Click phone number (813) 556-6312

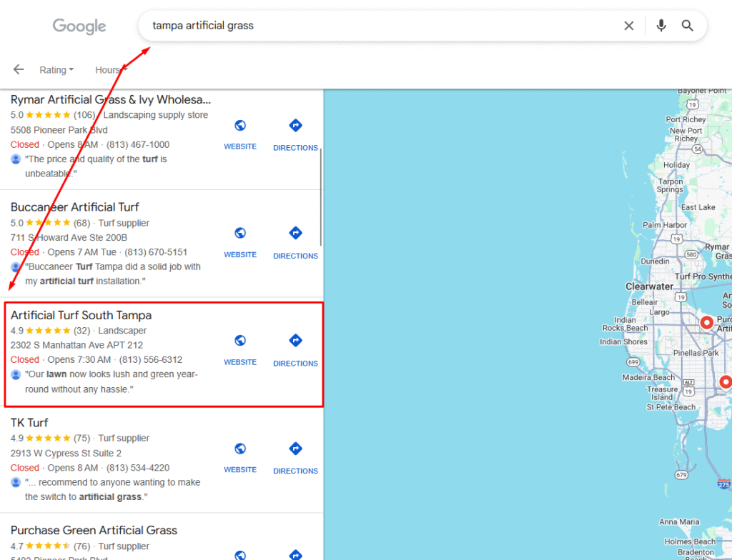[151, 360]
